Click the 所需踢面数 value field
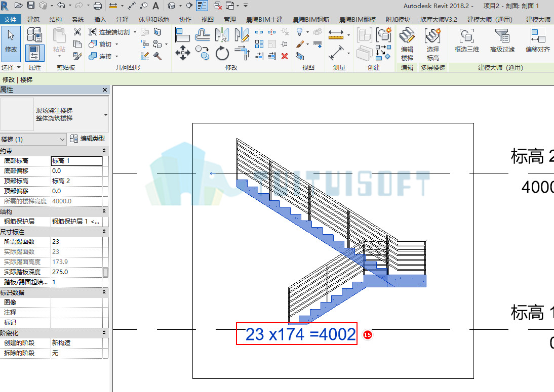This screenshot has height=392, width=554. [x=76, y=242]
